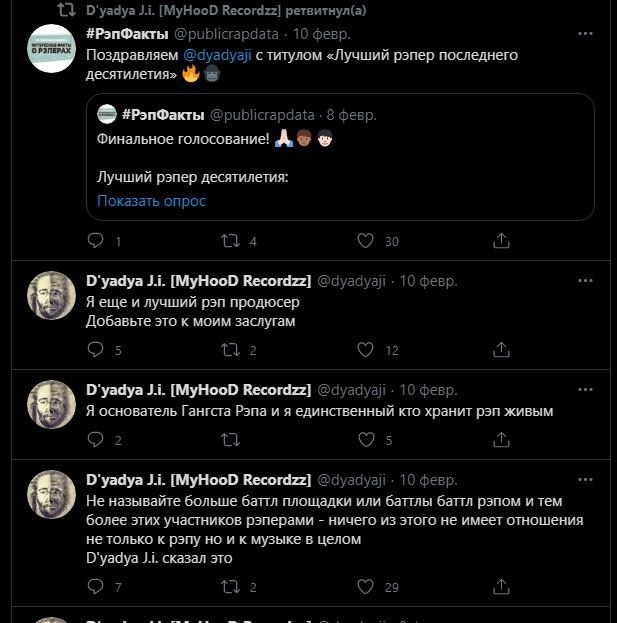617x623 pixels.
Task: Click the 'Показать опрос' link
Action: tap(151, 201)
